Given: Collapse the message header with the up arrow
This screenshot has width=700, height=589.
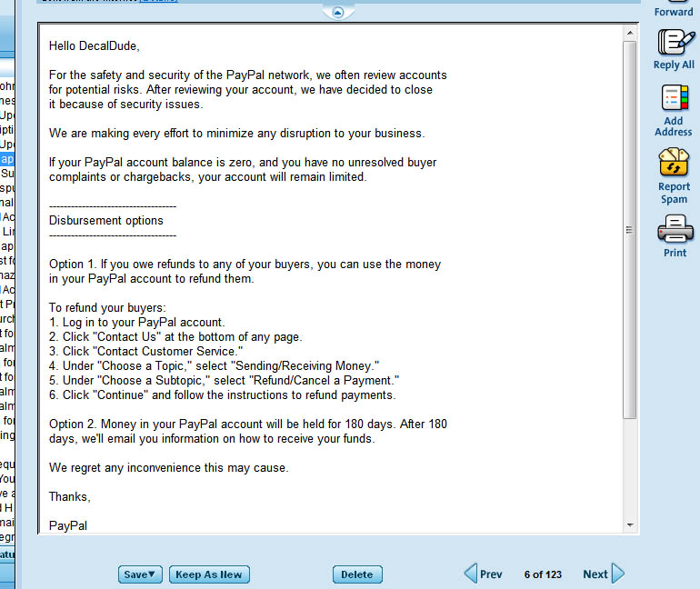Looking at the screenshot, I should (337, 12).
